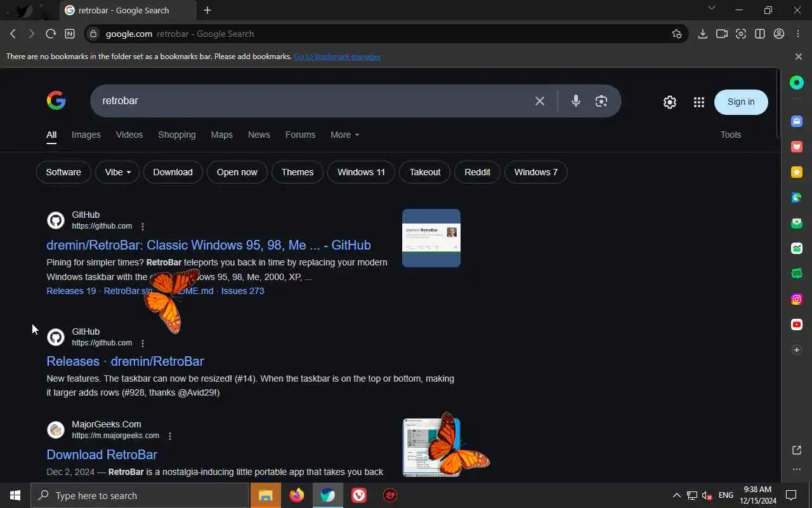Open the Papago parrot sidebar icon
812x508 pixels.
[x=797, y=197]
